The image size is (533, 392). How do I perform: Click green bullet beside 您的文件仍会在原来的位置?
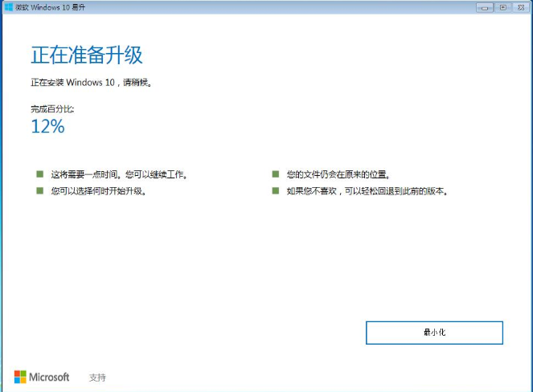tap(274, 174)
